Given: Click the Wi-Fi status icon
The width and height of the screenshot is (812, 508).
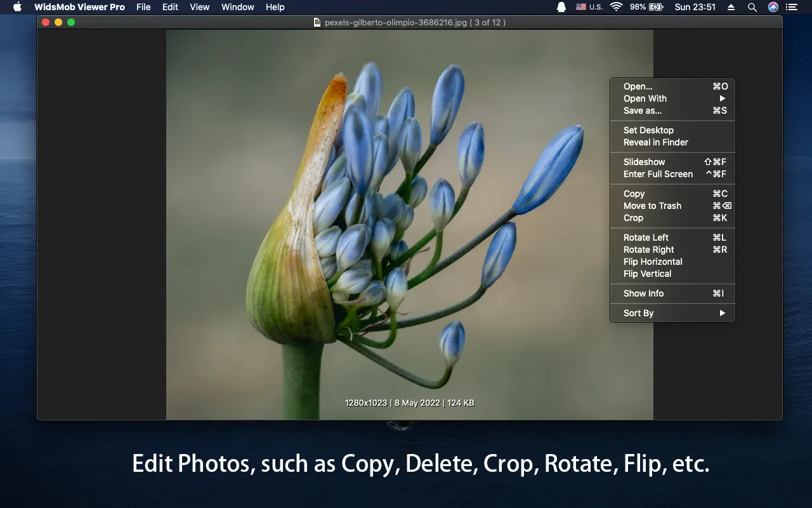Looking at the screenshot, I should coord(616,7).
